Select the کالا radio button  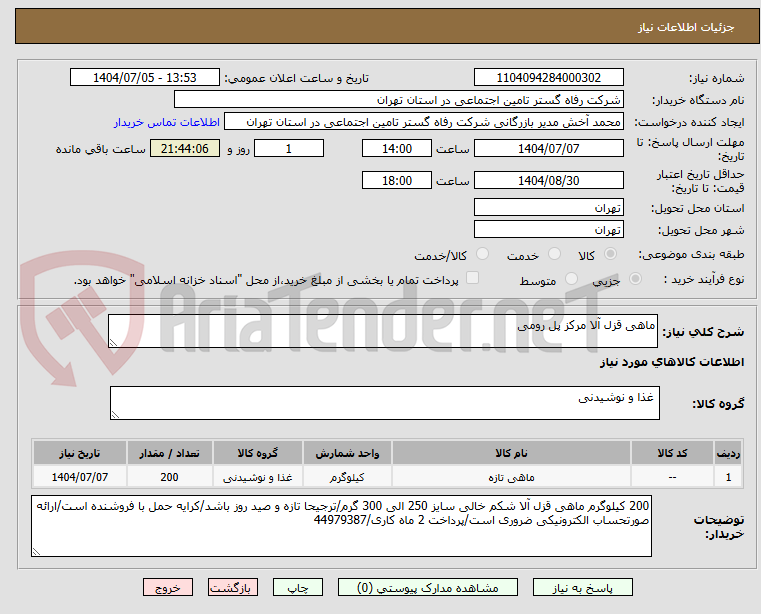click(611, 254)
